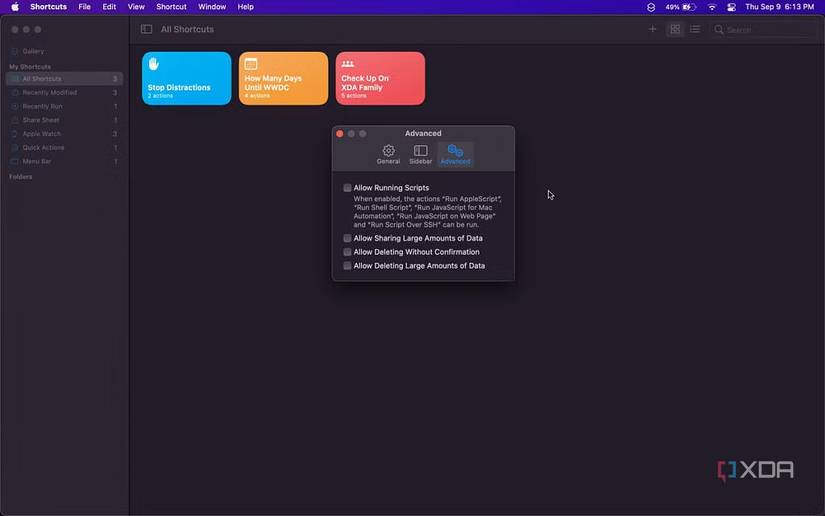Open Recently Run in the sidebar
The height and width of the screenshot is (516, 825).
coord(64,106)
